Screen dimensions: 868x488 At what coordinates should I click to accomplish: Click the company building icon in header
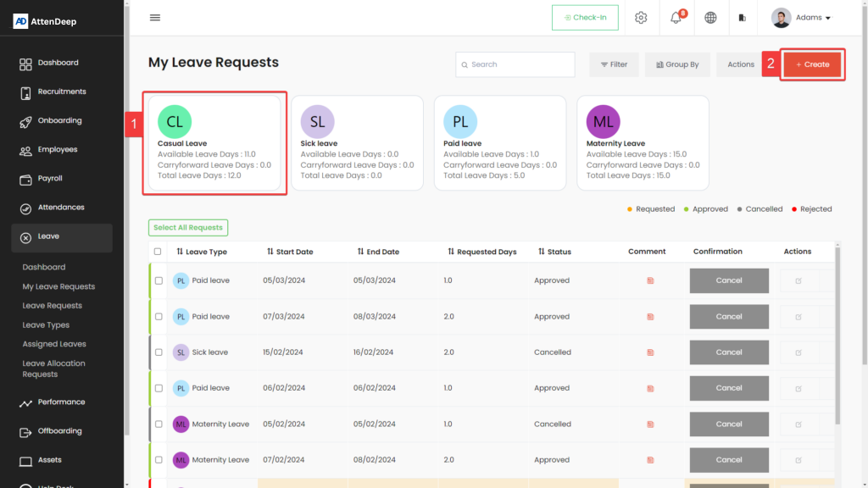(x=743, y=18)
